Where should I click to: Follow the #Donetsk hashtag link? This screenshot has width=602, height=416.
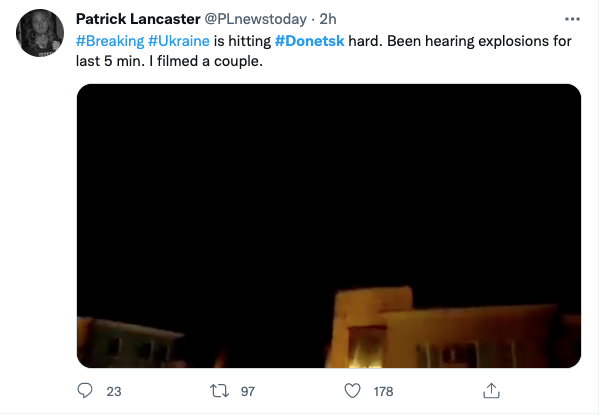coord(309,42)
